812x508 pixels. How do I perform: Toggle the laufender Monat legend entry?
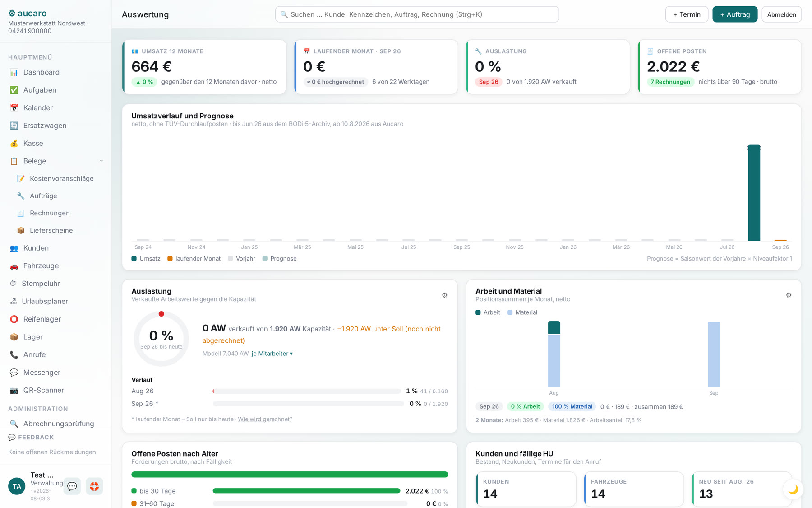[x=194, y=259]
